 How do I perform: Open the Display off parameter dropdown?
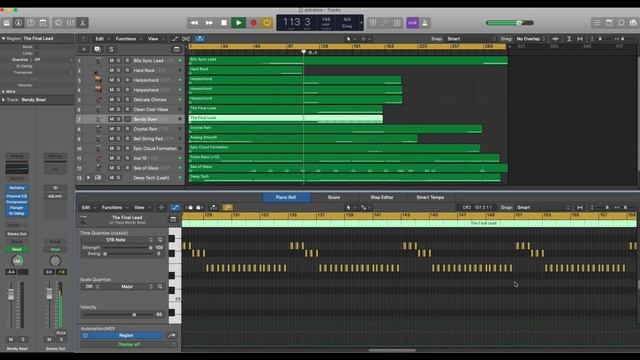pyautogui.click(x=129, y=344)
